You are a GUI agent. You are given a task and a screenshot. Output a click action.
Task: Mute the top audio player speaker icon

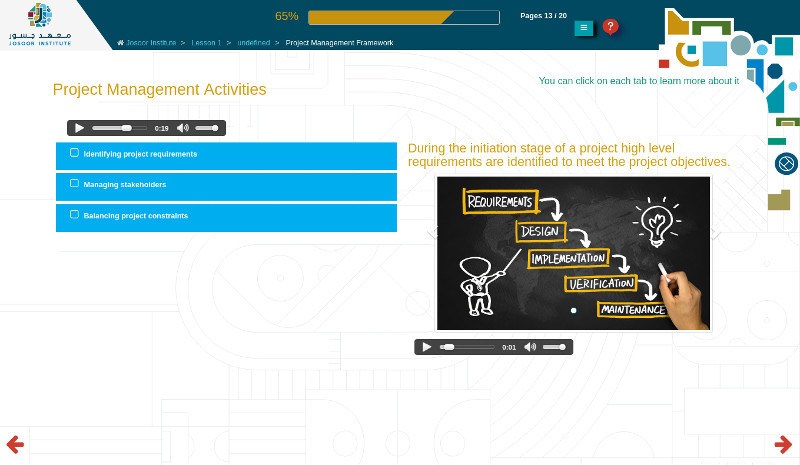(183, 128)
